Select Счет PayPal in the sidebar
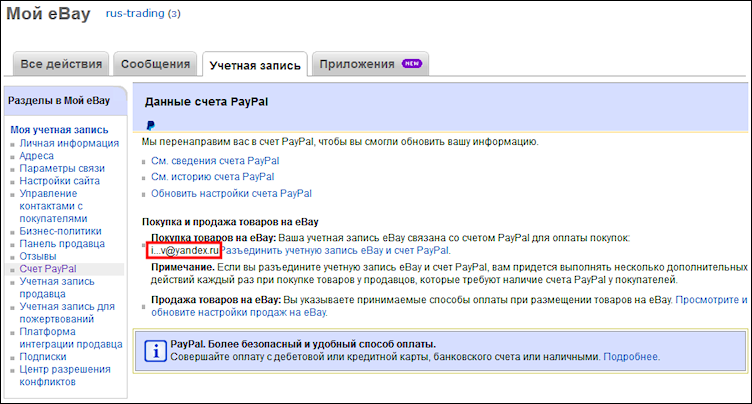This screenshot has height=404, width=752. point(48,269)
